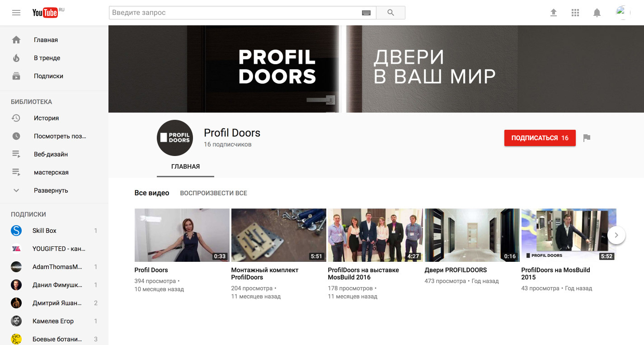
Task: Show next videos with the carousel arrow
Action: 616,235
